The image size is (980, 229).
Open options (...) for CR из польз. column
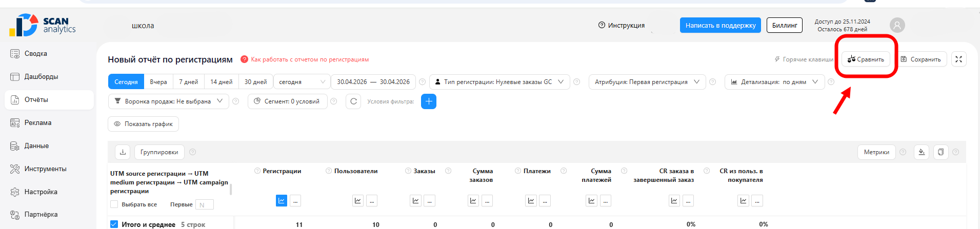(757, 201)
